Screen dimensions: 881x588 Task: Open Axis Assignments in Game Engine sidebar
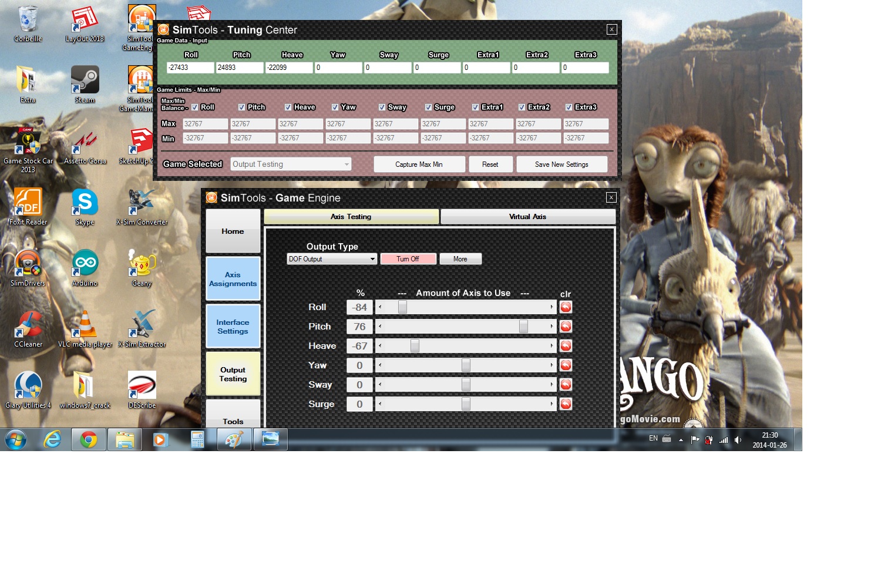click(233, 279)
